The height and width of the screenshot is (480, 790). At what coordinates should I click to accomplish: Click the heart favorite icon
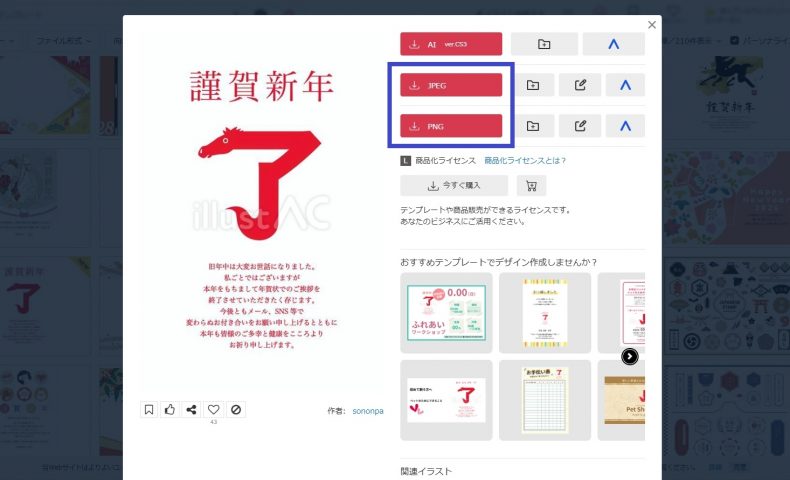(213, 409)
